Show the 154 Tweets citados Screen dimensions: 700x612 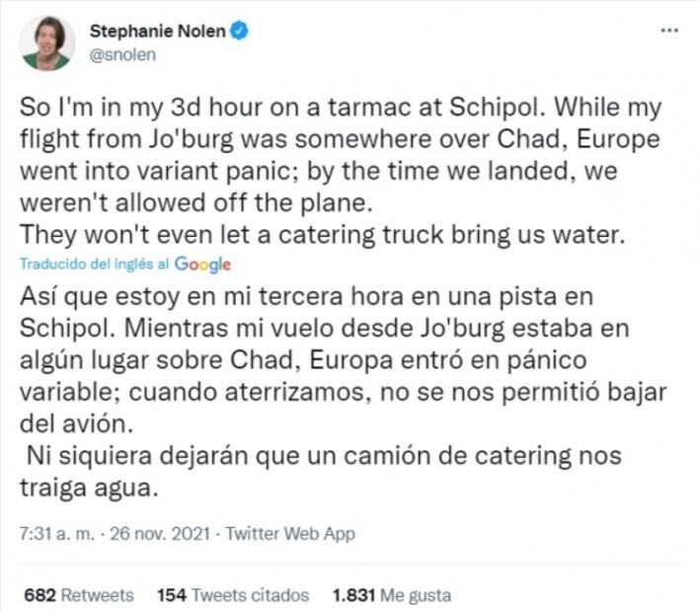pyautogui.click(x=233, y=595)
